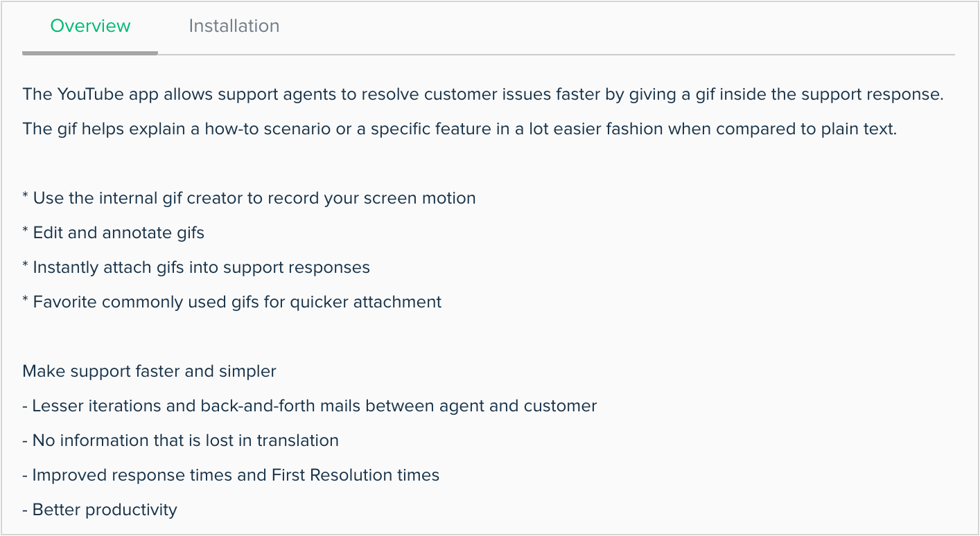Select the Overview tab
The width and height of the screenshot is (980, 536).
click(x=90, y=26)
